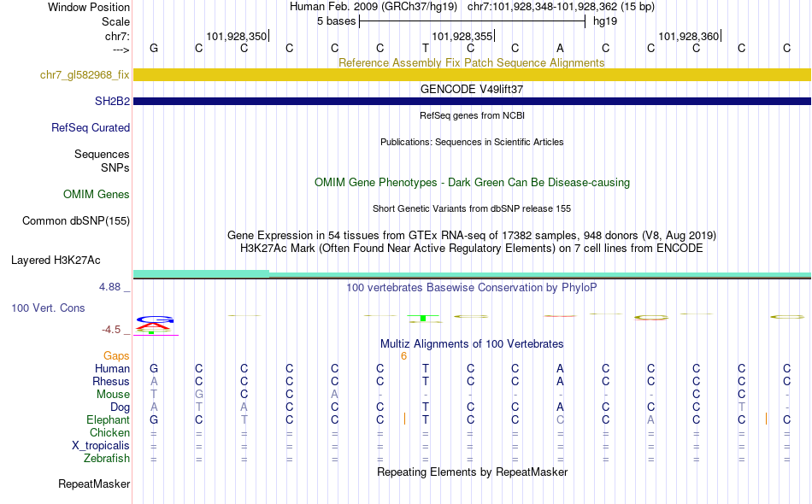Click the RepeatMasker track label

(x=94, y=484)
